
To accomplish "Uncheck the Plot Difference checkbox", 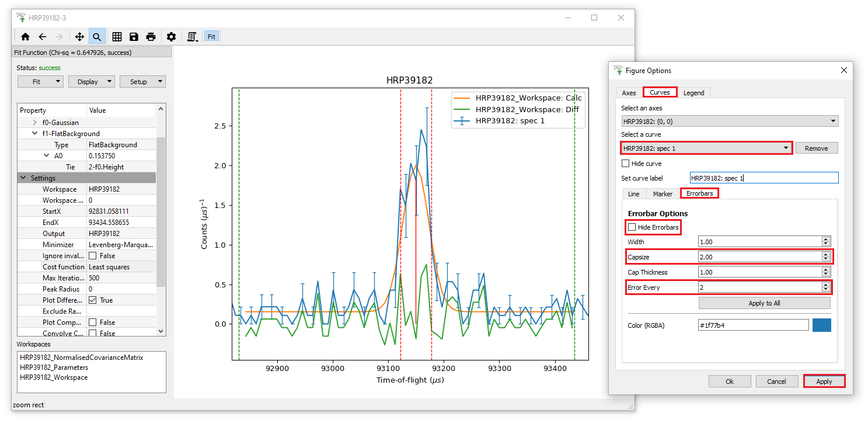I will [x=92, y=300].
